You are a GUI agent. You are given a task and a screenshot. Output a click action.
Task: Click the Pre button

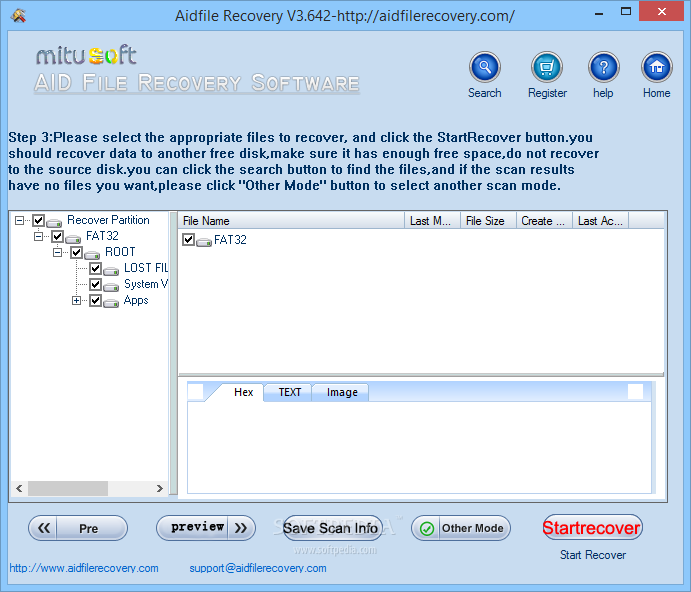pos(78,528)
